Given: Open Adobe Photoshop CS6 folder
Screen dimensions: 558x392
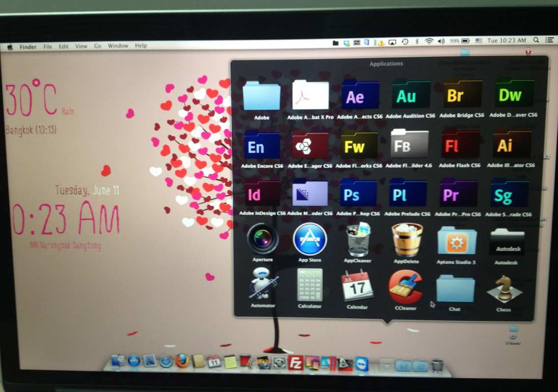Looking at the screenshot, I should click(x=358, y=193).
